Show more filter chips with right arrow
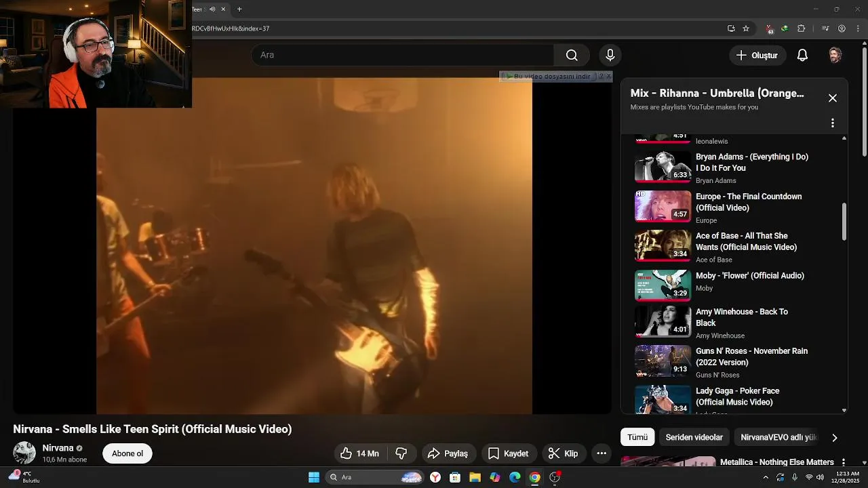868x488 pixels. coord(835,438)
